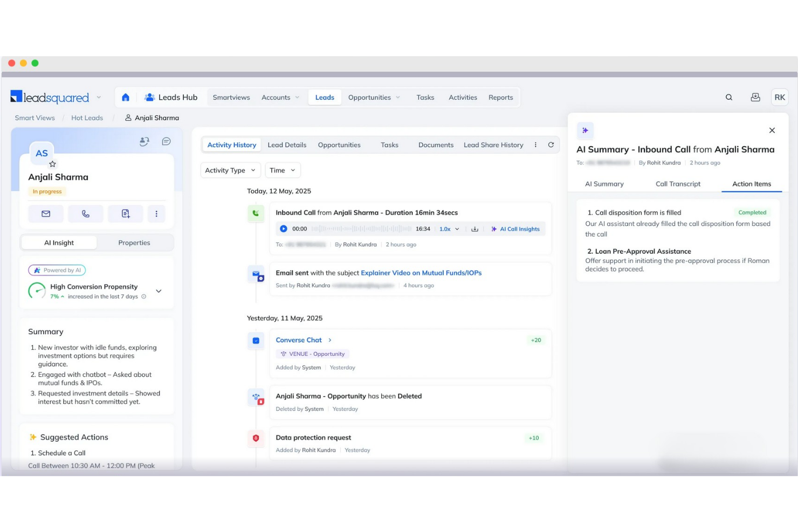Click the phone call icon for the lead
Screen dimensions: 798x532
[x=85, y=213]
